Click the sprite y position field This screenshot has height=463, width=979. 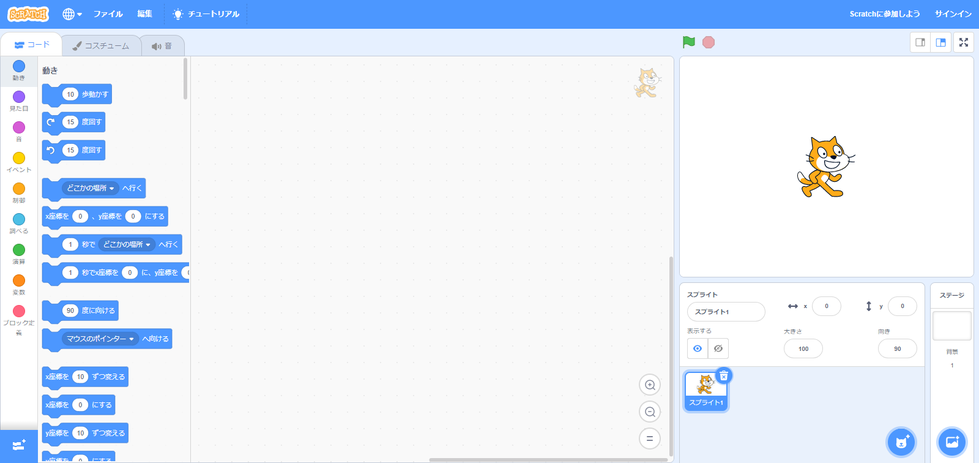coord(902,306)
